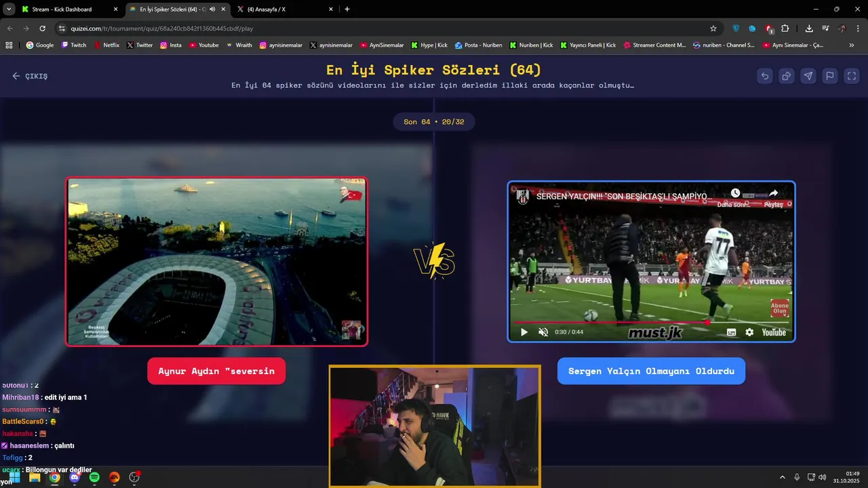The height and width of the screenshot is (488, 868).
Task: Seek on the YouTube progress bar
Action: pyautogui.click(x=651, y=322)
